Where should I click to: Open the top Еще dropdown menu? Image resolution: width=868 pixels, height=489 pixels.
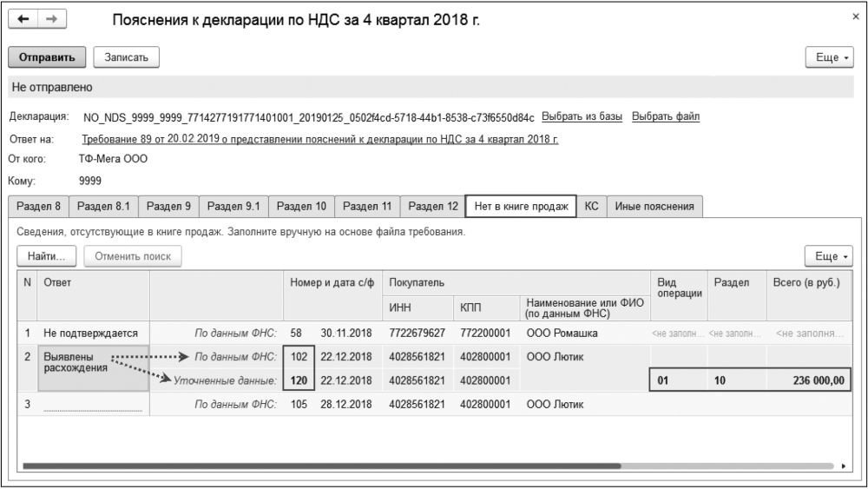(x=829, y=57)
